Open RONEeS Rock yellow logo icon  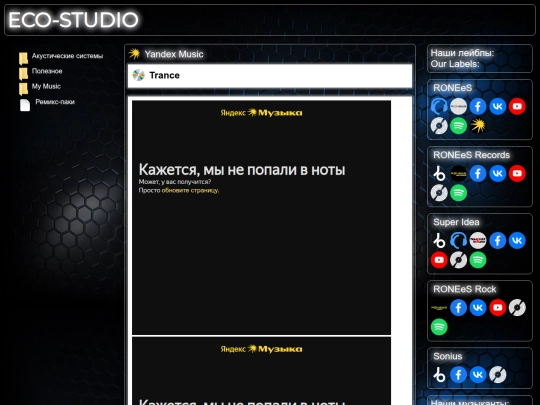tap(439, 308)
